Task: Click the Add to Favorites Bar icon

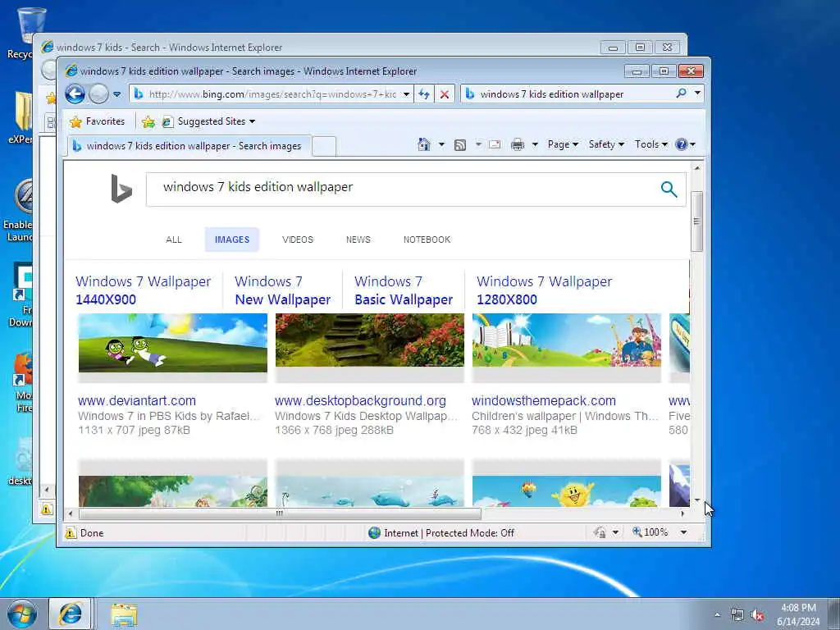Action: [x=148, y=122]
